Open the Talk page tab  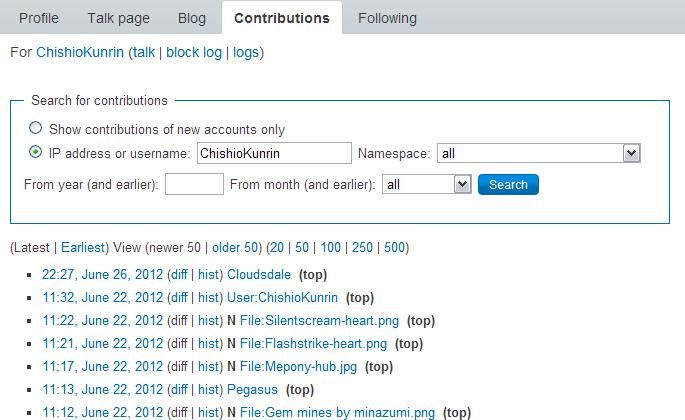[118, 18]
